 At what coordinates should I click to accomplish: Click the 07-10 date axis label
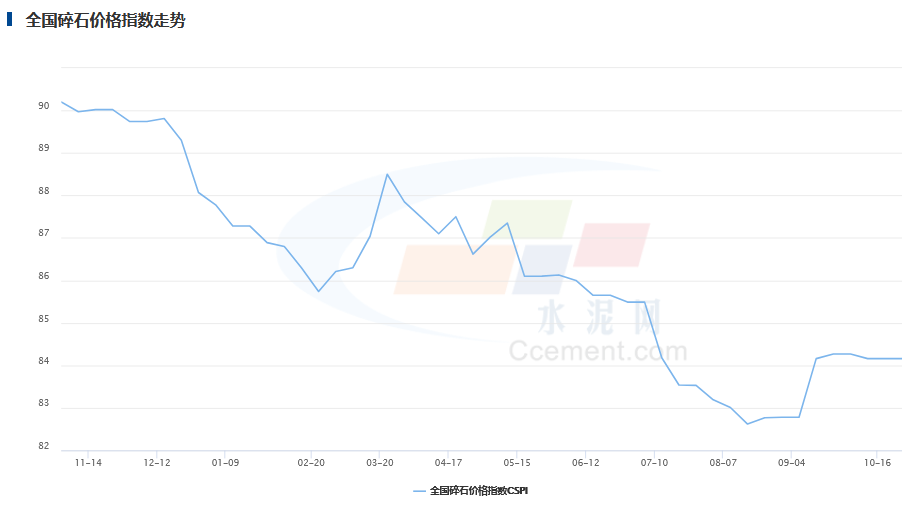click(x=654, y=463)
